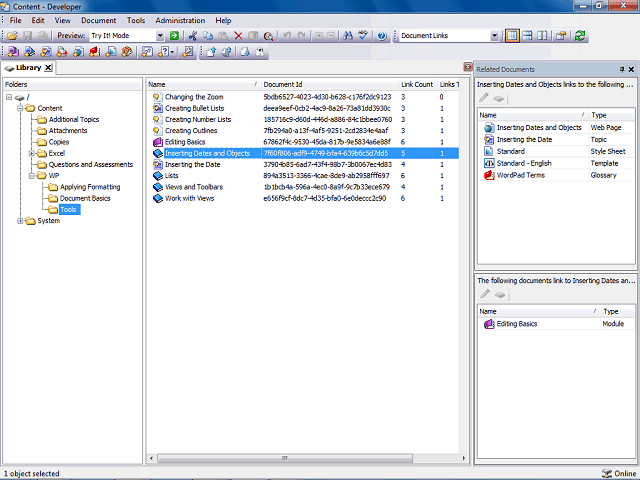This screenshot has height=480, width=640.
Task: Open the Document menu
Action: (x=99, y=20)
